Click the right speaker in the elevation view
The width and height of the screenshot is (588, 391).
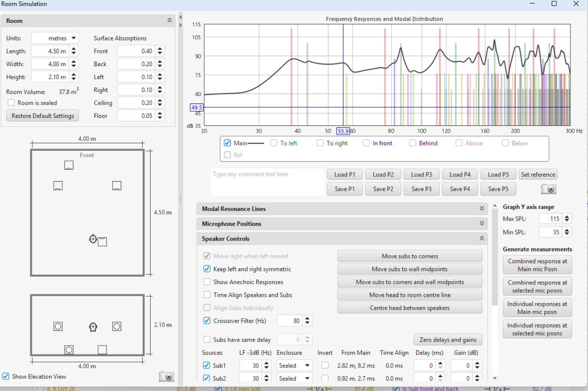pyautogui.click(x=117, y=326)
